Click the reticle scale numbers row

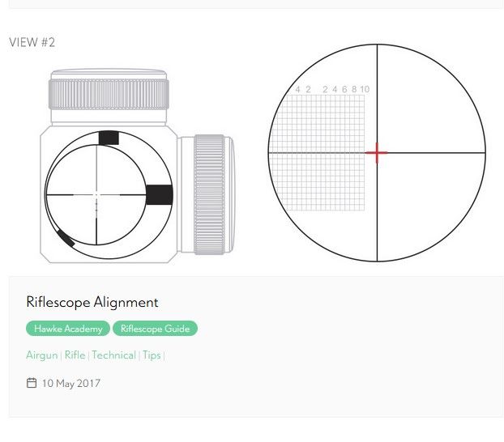(332, 89)
